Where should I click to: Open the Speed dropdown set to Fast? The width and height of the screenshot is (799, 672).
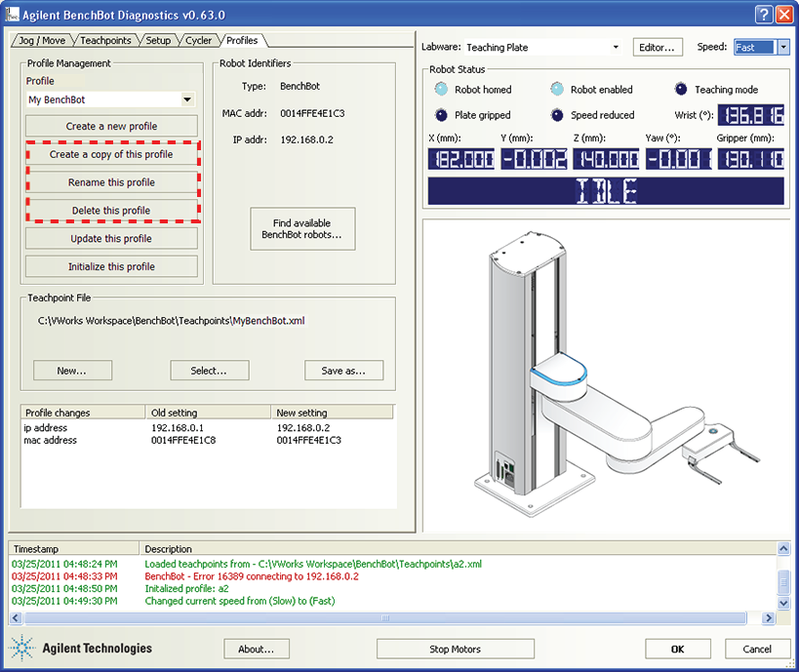pos(782,47)
